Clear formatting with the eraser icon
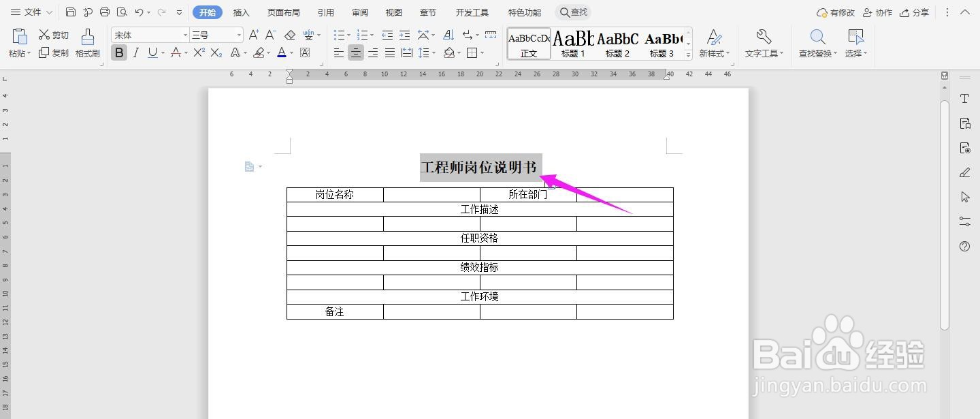The width and height of the screenshot is (980, 419). click(290, 35)
